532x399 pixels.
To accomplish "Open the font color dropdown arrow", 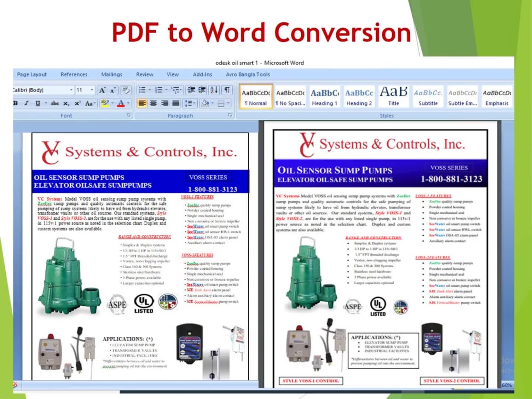I will point(128,103).
